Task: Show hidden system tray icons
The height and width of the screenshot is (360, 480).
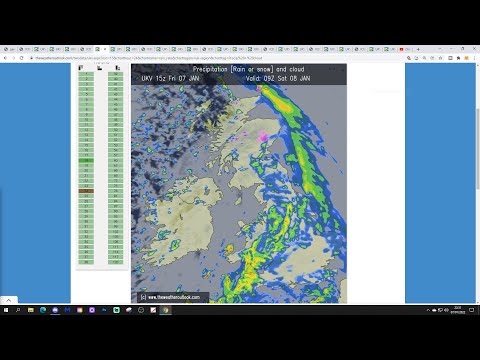Action: pos(428,310)
